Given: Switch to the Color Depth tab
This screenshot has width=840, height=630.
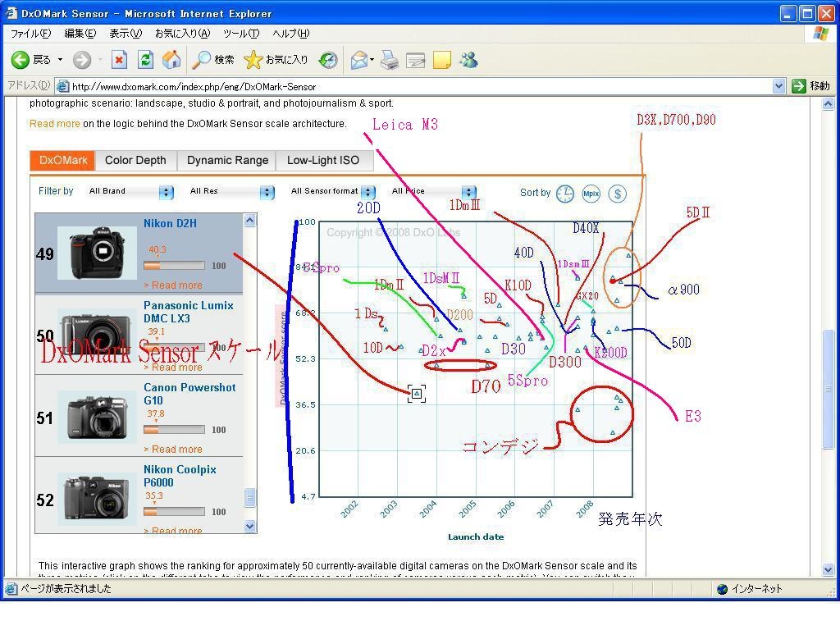Looking at the screenshot, I should [x=135, y=160].
